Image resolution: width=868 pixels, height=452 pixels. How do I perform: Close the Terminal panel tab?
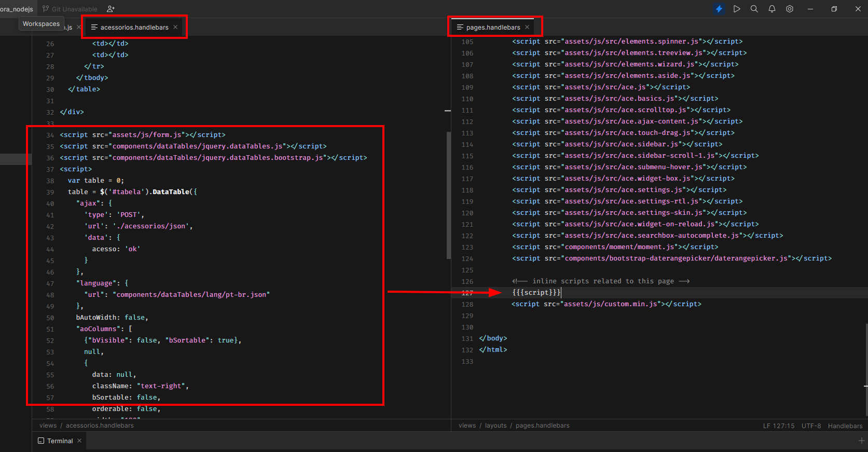(x=79, y=441)
